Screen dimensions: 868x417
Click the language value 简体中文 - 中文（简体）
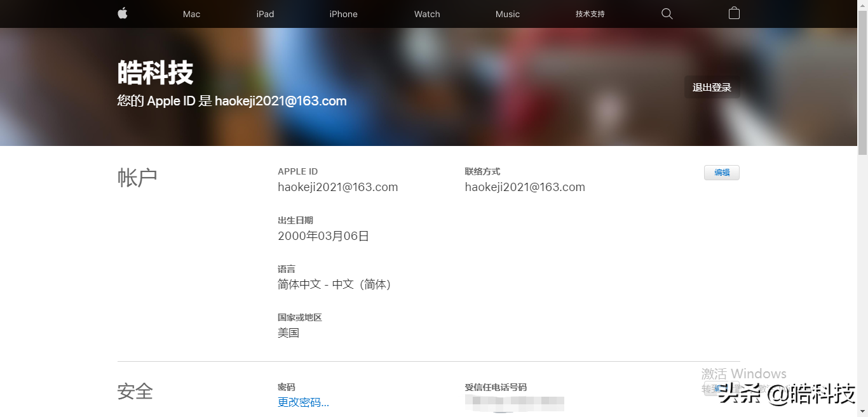tap(335, 284)
